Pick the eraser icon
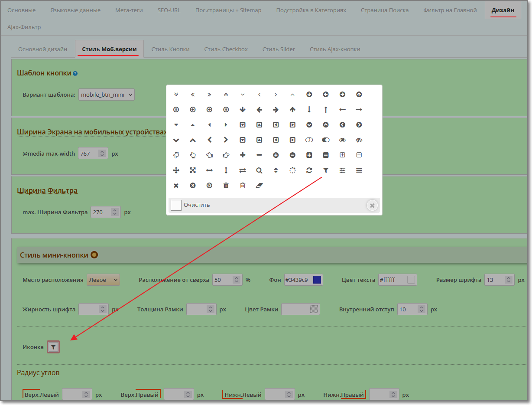Image resolution: width=532 pixels, height=405 pixels. click(x=259, y=186)
